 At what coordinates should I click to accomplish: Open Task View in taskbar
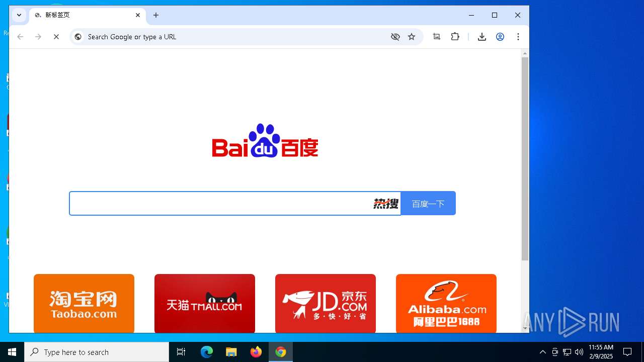[181, 352]
